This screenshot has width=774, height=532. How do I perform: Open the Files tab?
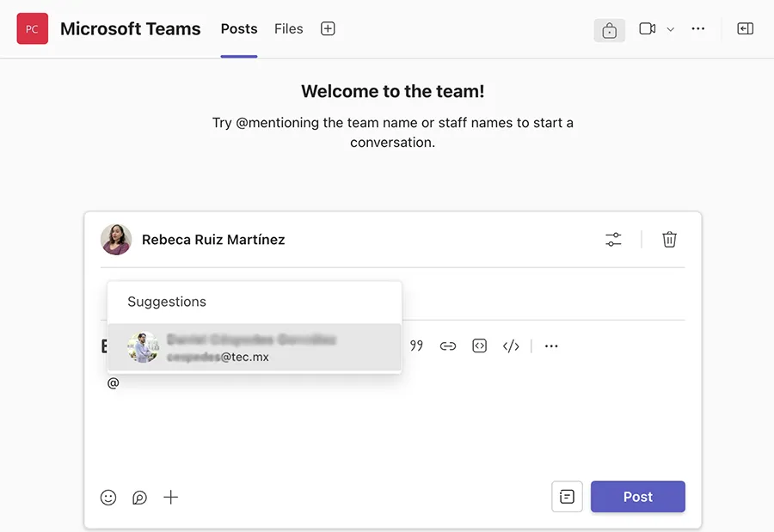pyautogui.click(x=289, y=29)
